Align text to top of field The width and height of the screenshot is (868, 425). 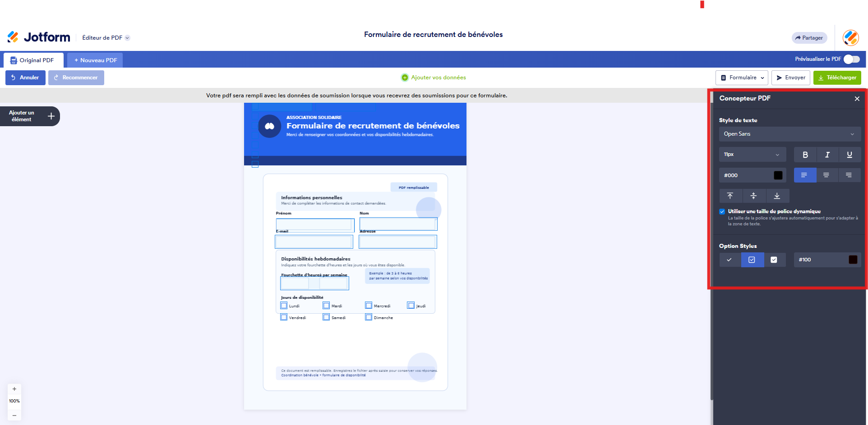[731, 196]
